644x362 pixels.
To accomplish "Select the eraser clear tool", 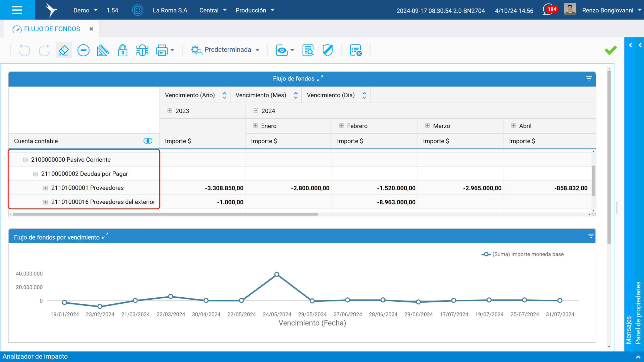I will 64,50.
